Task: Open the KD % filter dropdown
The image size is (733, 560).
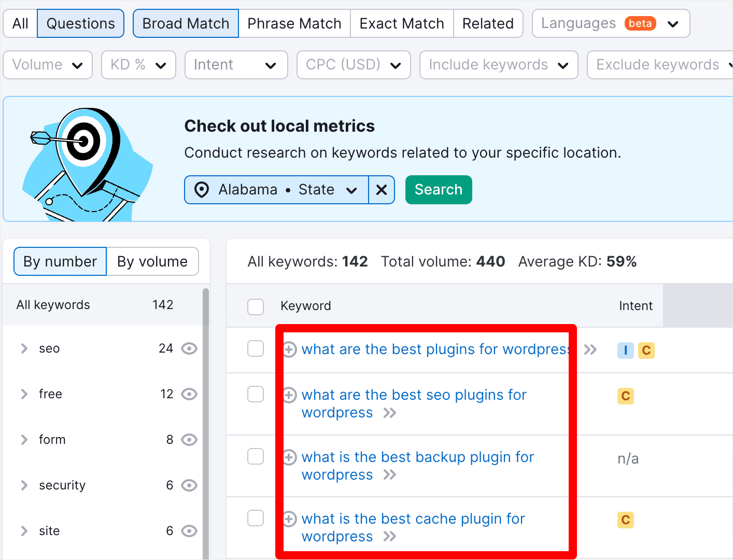Action: coord(138,65)
